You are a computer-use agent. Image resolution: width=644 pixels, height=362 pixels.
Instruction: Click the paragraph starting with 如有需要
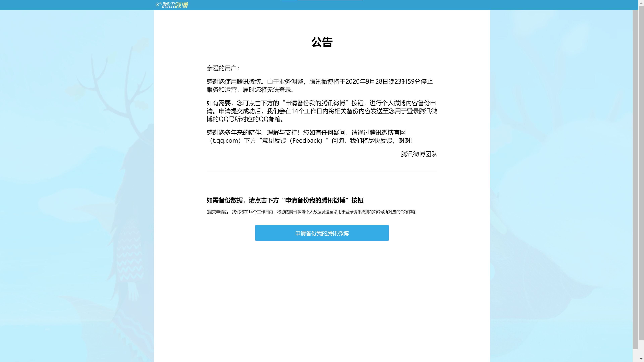[322, 111]
